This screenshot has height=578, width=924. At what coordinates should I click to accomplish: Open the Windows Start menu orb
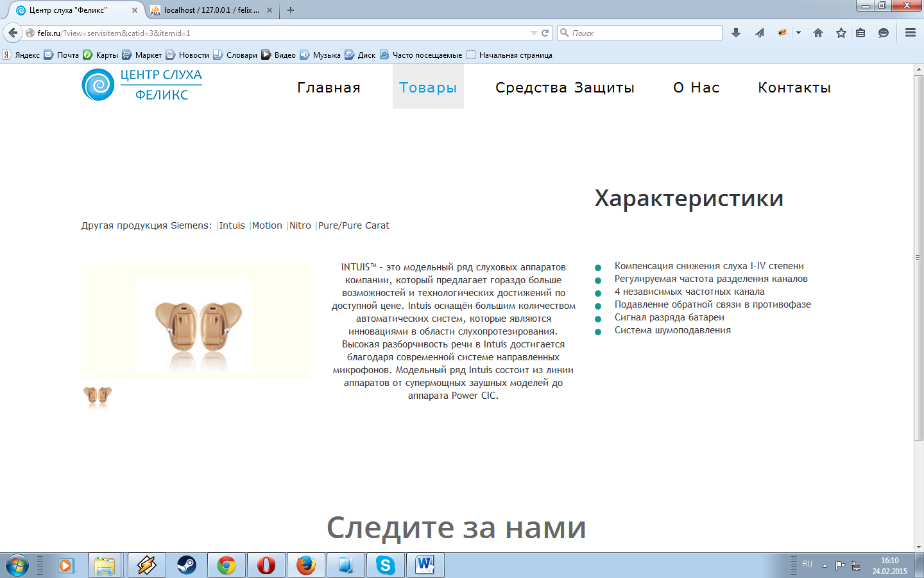pyautogui.click(x=17, y=566)
